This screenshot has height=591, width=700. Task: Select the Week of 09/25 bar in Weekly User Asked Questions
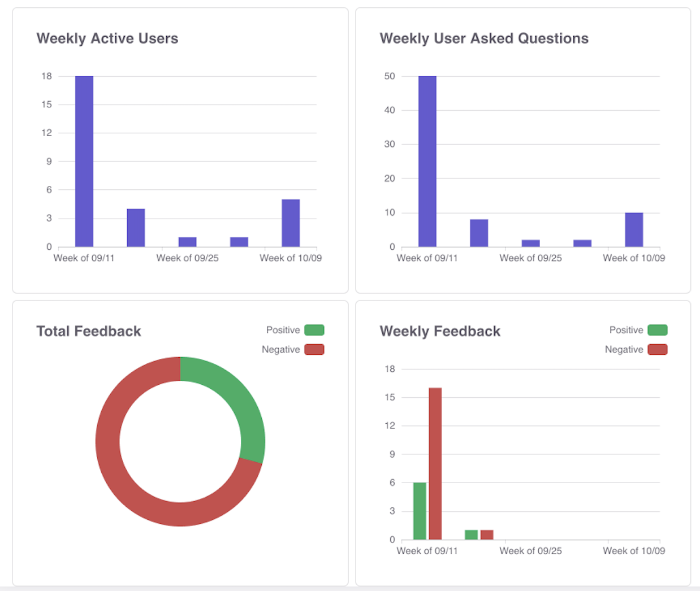tap(530, 243)
